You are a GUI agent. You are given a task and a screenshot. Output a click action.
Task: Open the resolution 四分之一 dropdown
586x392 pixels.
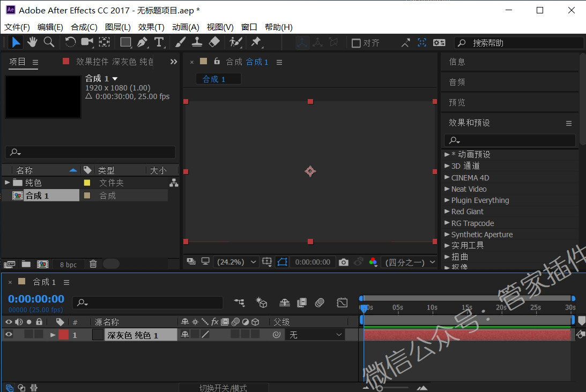tap(410, 262)
